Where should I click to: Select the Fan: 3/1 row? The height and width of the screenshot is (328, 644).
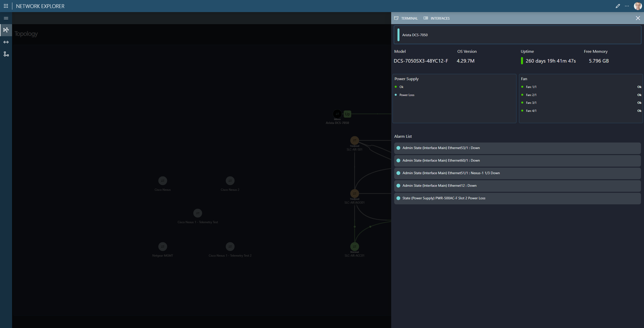[x=581, y=103]
